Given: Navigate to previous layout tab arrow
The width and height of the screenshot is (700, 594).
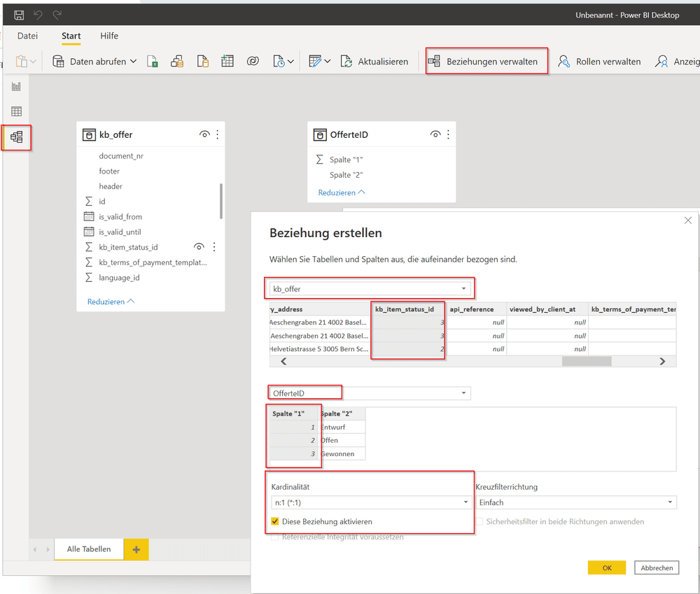Looking at the screenshot, I should 35,549.
